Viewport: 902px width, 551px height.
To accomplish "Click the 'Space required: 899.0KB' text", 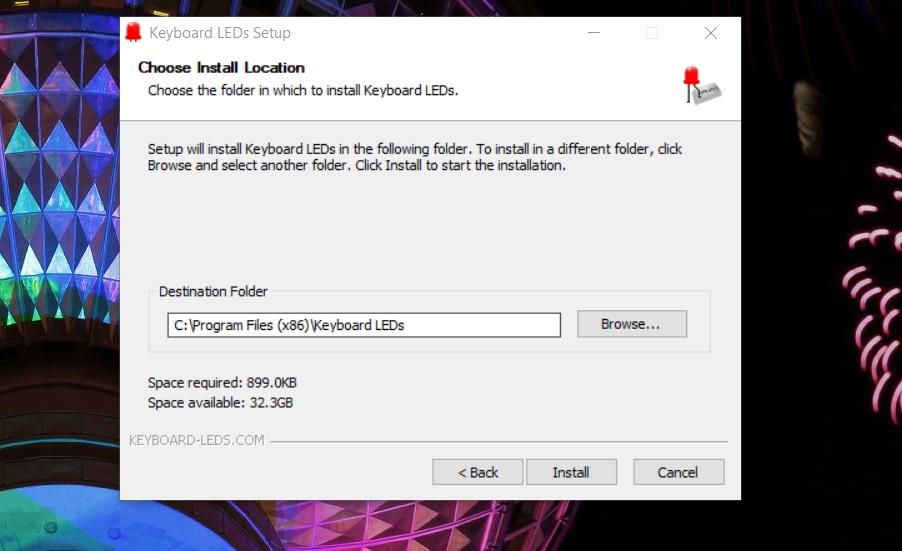I will pyautogui.click(x=222, y=382).
